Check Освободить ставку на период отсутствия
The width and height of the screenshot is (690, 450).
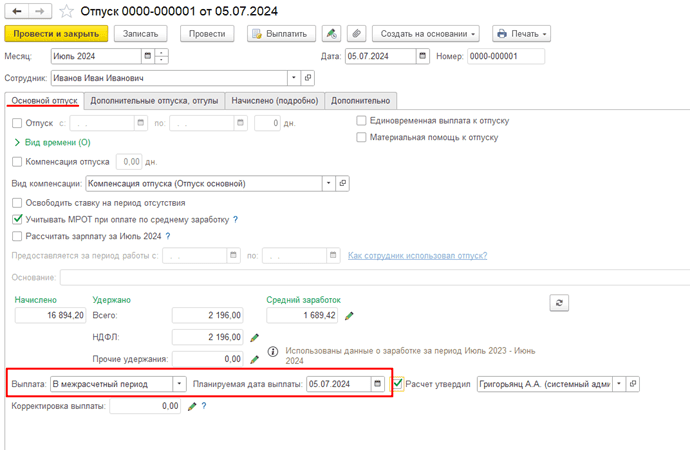[17, 203]
